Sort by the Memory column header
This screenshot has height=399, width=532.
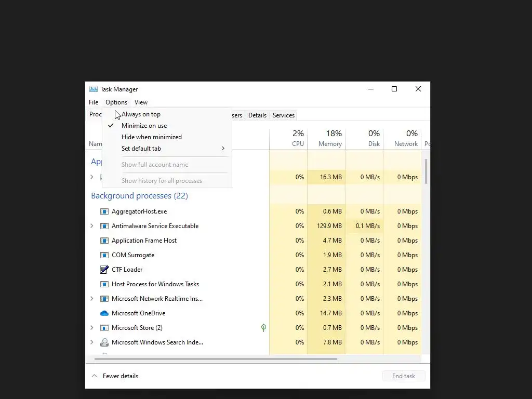(326, 138)
